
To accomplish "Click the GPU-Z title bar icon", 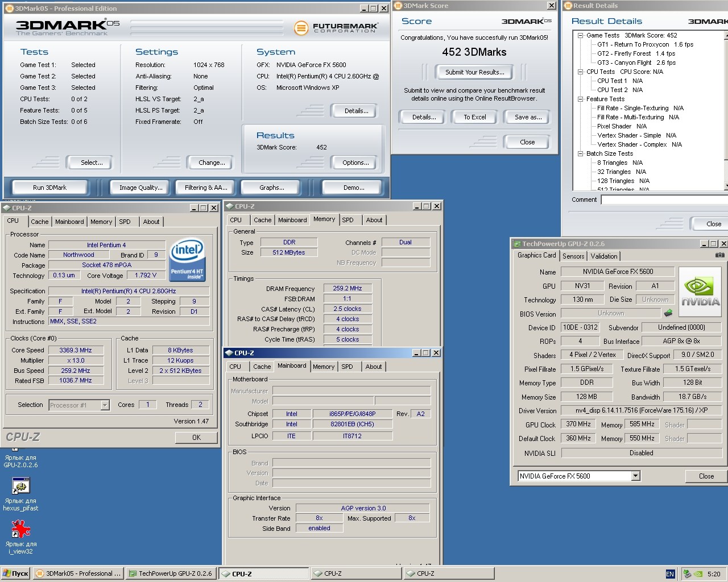I will click(x=517, y=244).
